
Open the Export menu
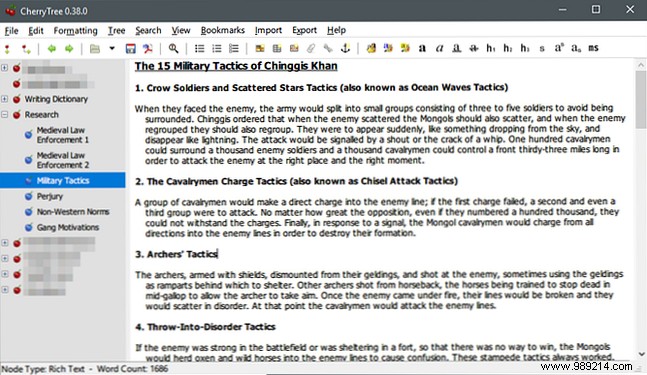305,31
